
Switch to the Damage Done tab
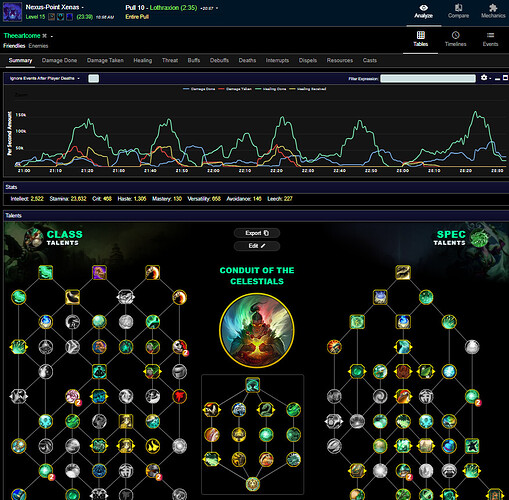59,60
